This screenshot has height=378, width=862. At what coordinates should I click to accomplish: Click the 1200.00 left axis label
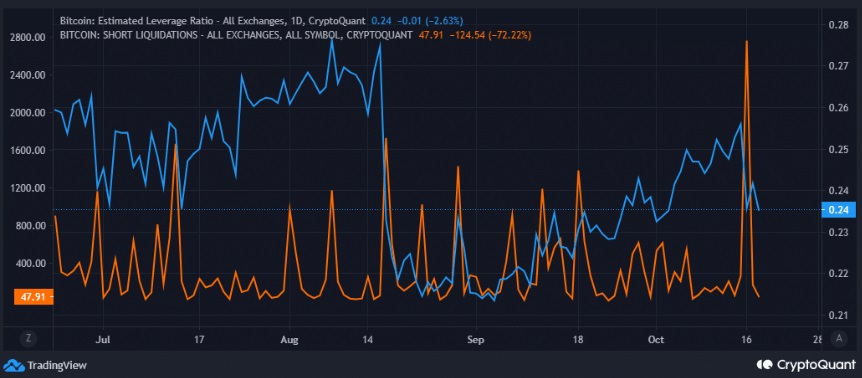pyautogui.click(x=26, y=188)
